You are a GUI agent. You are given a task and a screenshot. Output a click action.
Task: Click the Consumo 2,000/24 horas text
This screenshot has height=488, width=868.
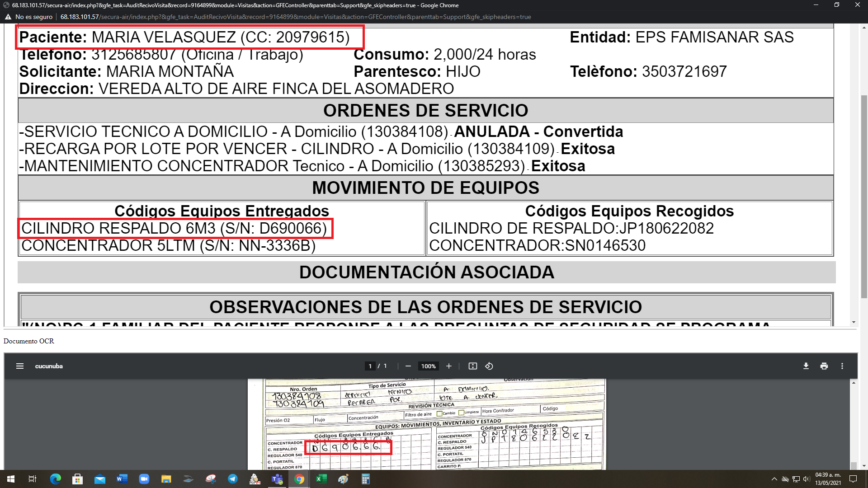(x=445, y=54)
